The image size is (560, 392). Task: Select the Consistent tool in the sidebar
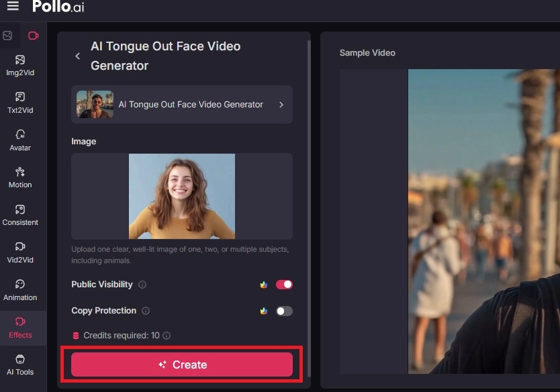click(20, 213)
